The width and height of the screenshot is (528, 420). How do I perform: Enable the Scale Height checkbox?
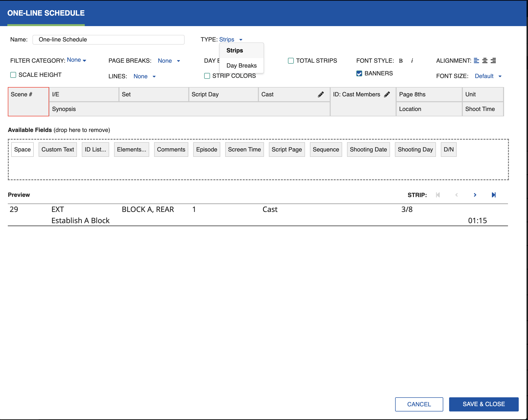point(13,75)
